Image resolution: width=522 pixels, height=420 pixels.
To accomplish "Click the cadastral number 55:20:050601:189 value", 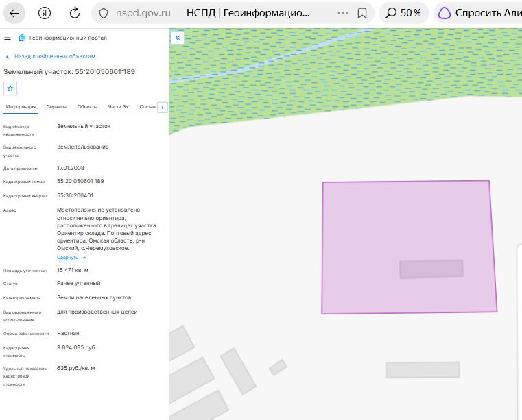I will [80, 182].
